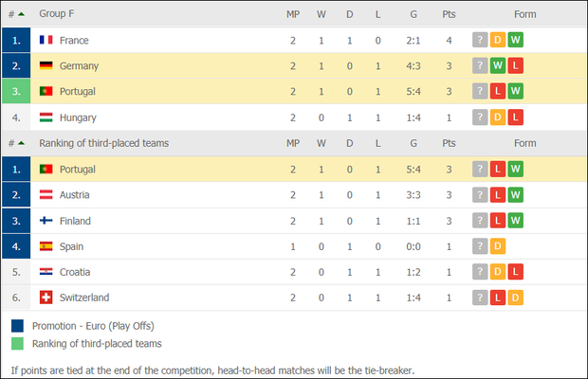Sort Group F table by rank arrow
The image size is (588, 379).
(22, 14)
